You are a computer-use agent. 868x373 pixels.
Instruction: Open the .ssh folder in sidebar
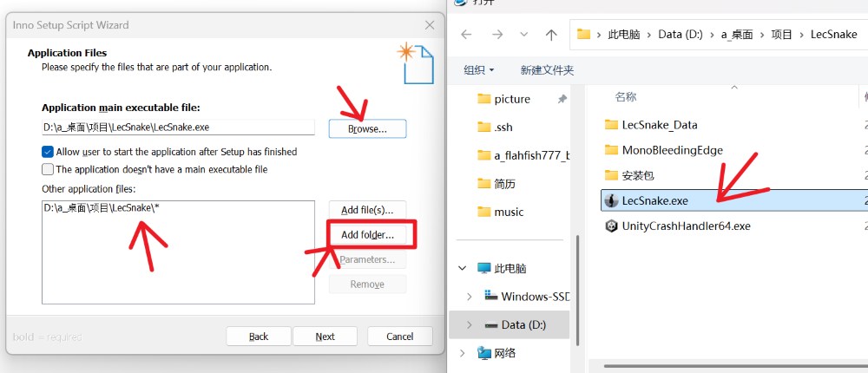click(495, 128)
